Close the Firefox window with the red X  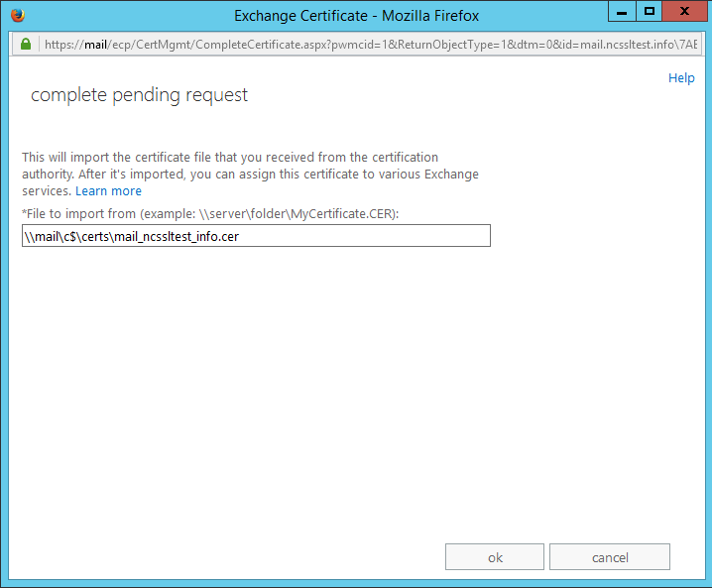pyautogui.click(x=685, y=11)
